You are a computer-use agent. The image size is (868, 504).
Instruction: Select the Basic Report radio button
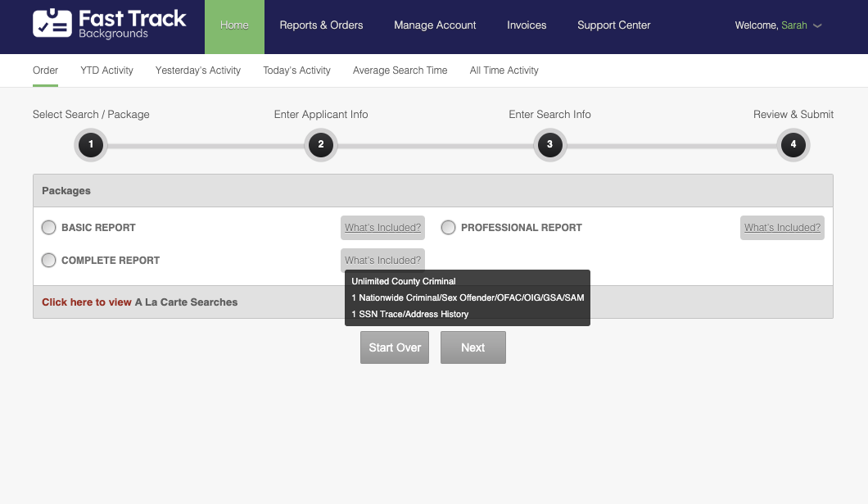tap(49, 228)
